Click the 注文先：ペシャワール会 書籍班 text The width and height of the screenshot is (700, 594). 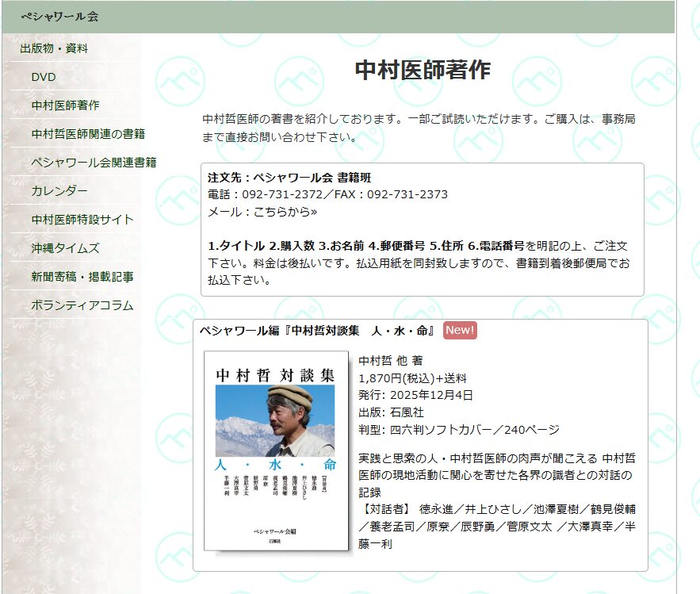[289, 177]
